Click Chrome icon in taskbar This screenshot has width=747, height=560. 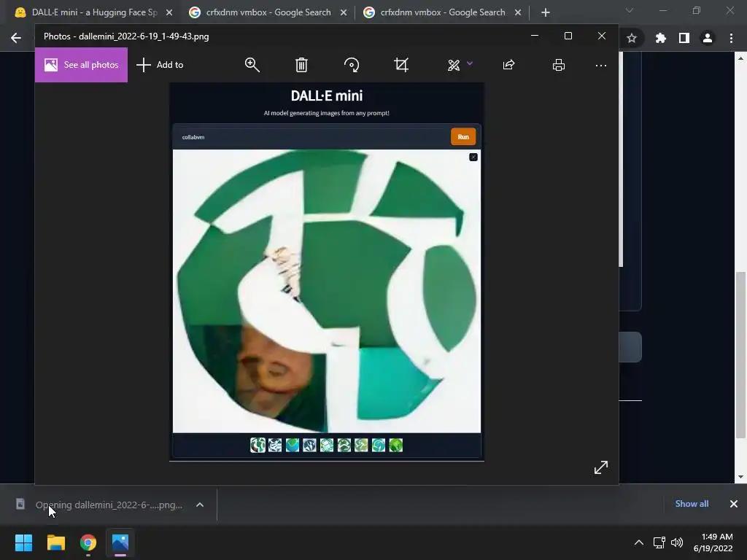pyautogui.click(x=88, y=542)
